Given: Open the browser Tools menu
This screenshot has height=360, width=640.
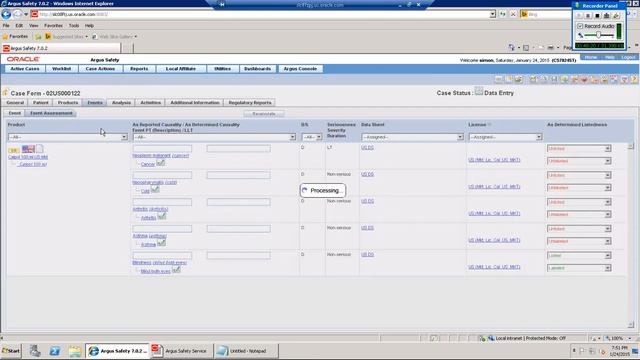Looking at the screenshot, I should [74, 25].
